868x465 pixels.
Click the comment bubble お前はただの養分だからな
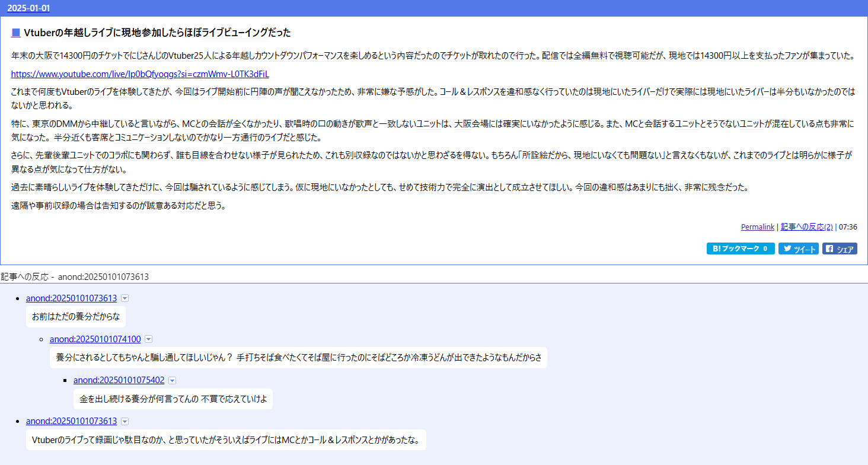(75, 317)
